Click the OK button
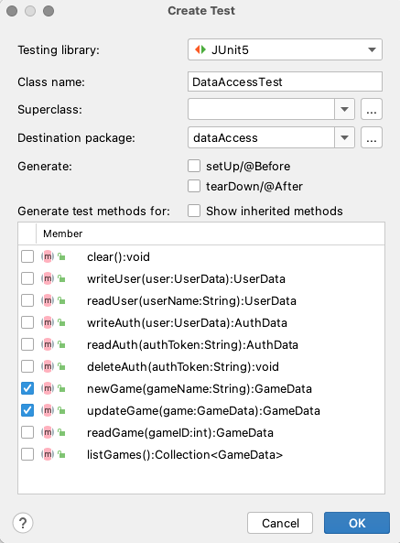Screen dimensions: 400x543 tap(357, 523)
